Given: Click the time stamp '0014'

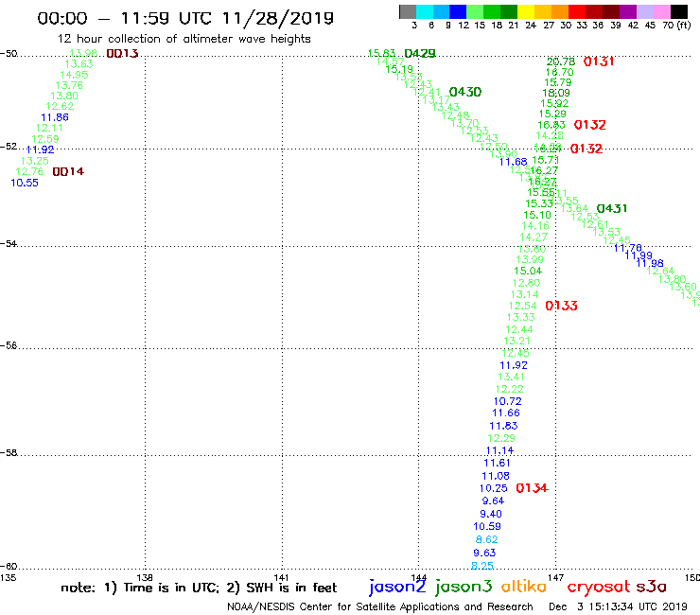Looking at the screenshot, I should pyautogui.click(x=68, y=171).
